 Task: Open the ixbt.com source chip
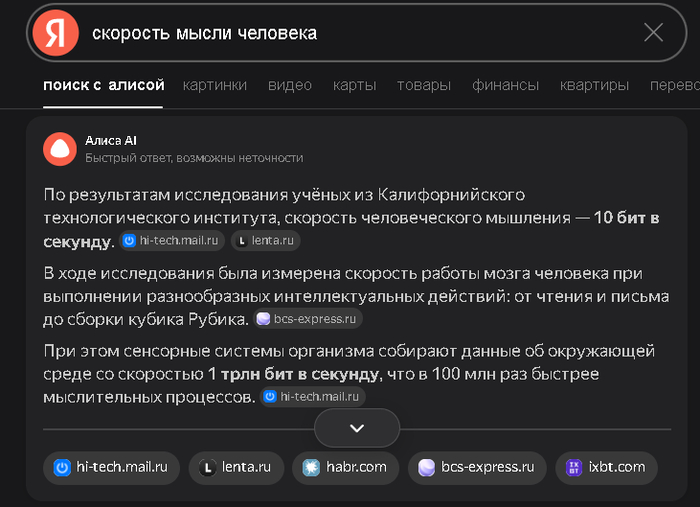[x=607, y=467]
